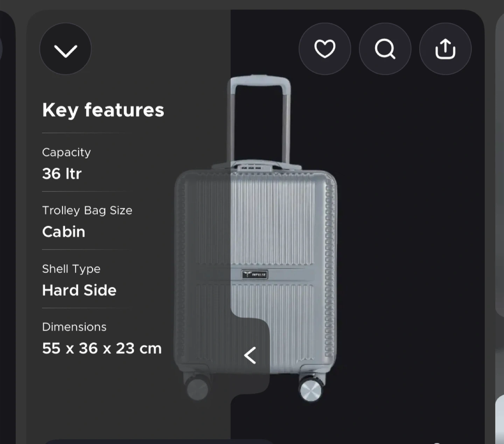Collapse the product view with the down chevron
This screenshot has height=444, width=504.
click(65, 49)
